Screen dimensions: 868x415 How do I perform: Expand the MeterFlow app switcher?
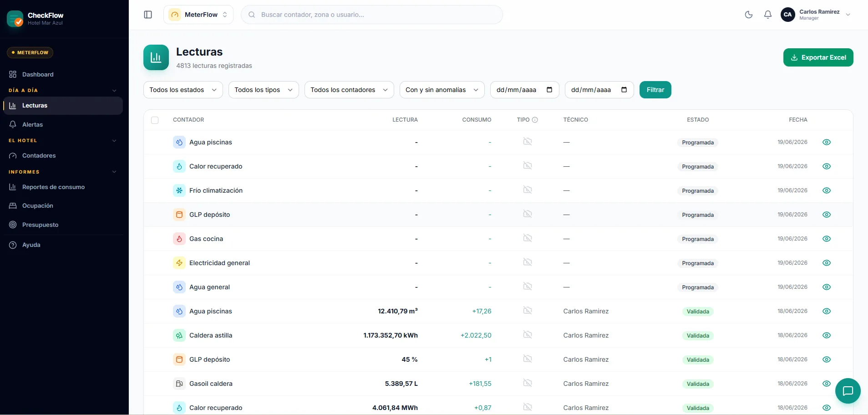tap(198, 15)
